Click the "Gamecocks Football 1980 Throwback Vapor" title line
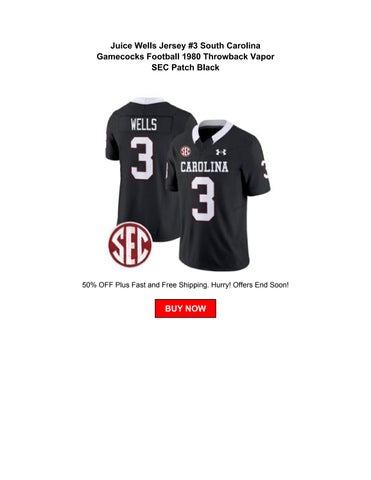This screenshot has width=371, height=480. pos(185,56)
